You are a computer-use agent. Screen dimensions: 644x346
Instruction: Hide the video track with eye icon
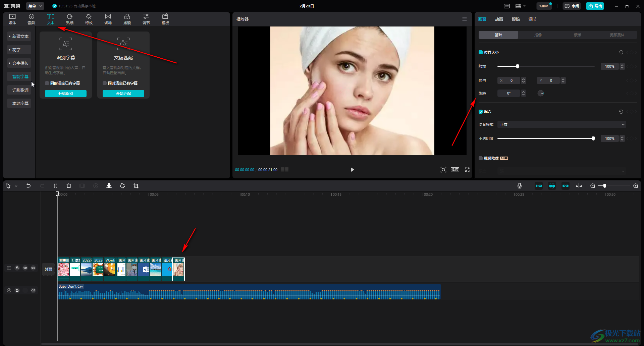point(25,268)
